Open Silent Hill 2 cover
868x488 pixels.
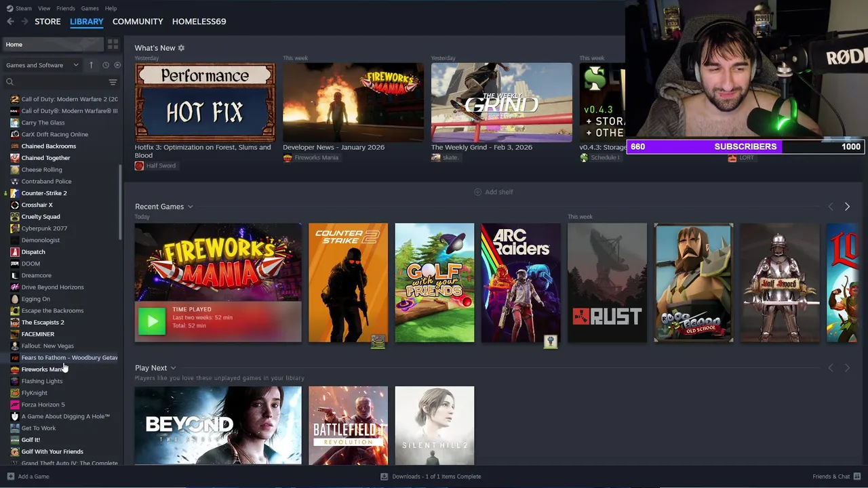pyautogui.click(x=435, y=426)
